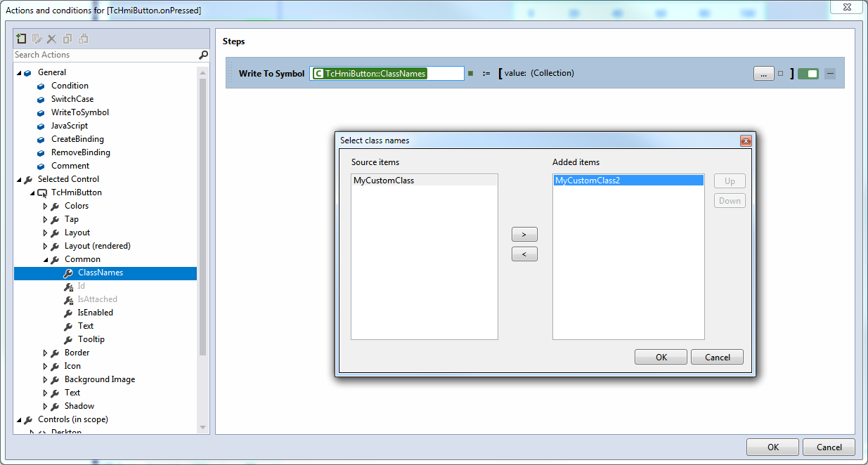Click the copy toolbar icon
868x465 pixels.
tap(67, 39)
